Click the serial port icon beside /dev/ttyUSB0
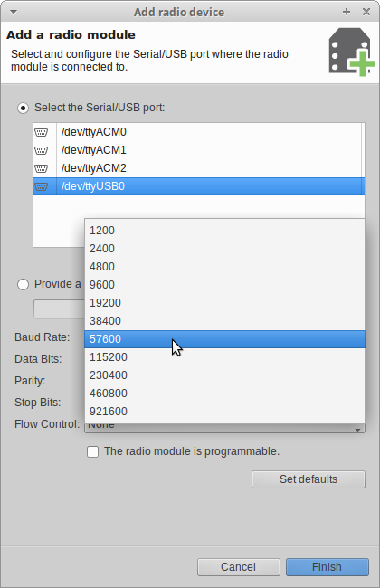 42,186
